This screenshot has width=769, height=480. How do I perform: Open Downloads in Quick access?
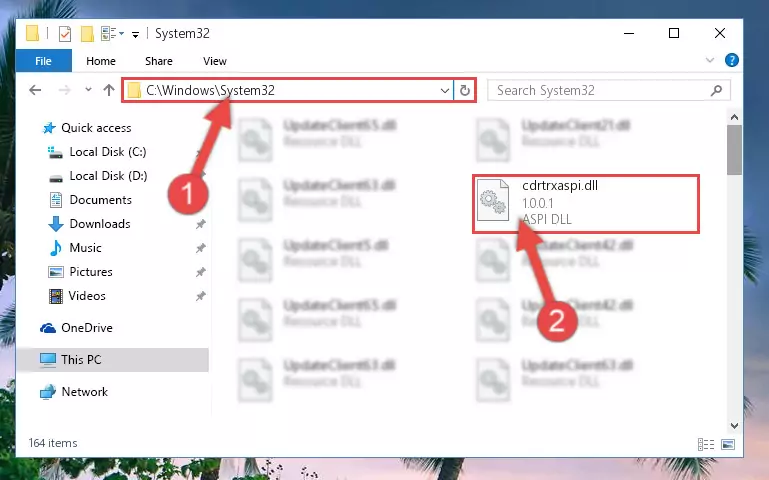(100, 224)
